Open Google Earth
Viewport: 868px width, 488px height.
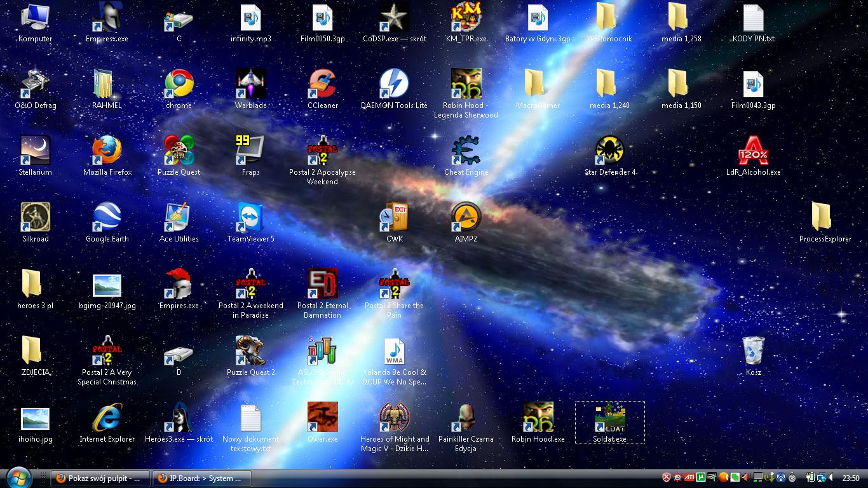(107, 223)
